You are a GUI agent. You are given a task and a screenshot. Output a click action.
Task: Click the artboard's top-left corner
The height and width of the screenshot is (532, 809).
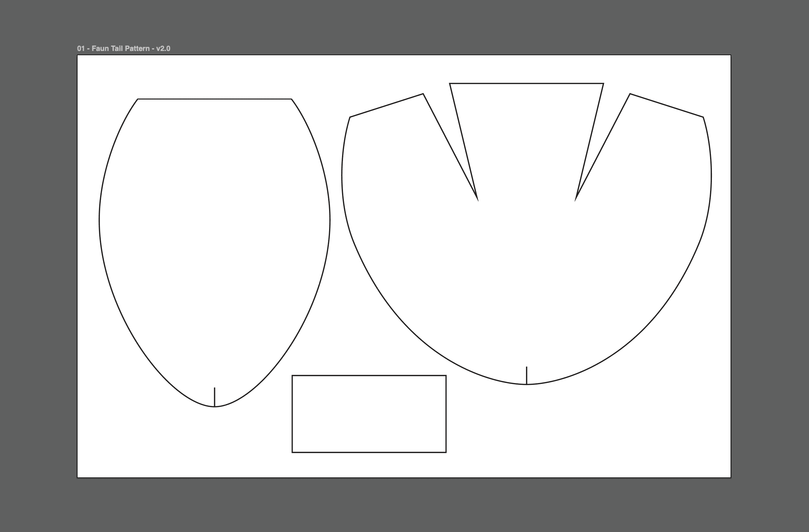click(x=78, y=55)
